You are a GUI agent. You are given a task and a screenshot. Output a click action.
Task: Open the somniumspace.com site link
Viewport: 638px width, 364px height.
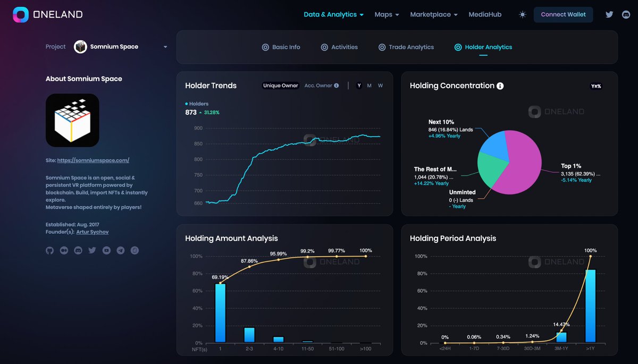tap(93, 160)
